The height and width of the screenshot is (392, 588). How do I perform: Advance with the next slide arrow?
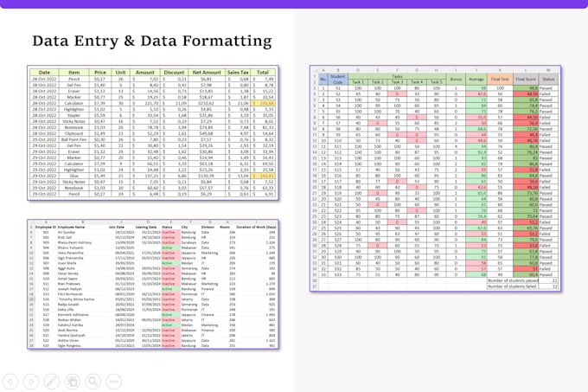pyautogui.click(x=31, y=382)
